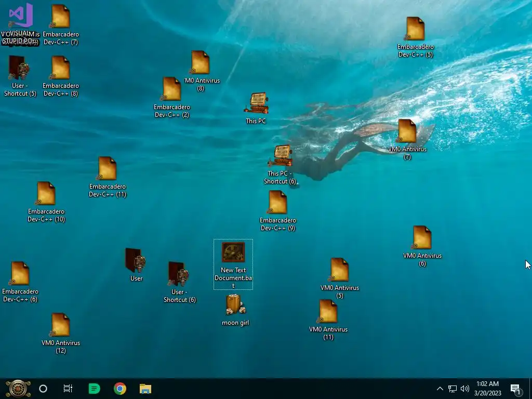Open Cortana circle on the taskbar

tap(43, 389)
